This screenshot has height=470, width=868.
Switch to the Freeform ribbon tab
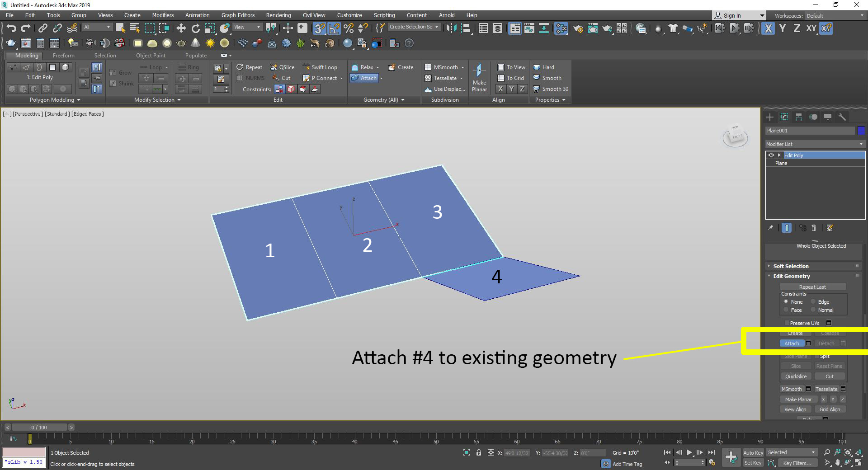click(x=63, y=55)
